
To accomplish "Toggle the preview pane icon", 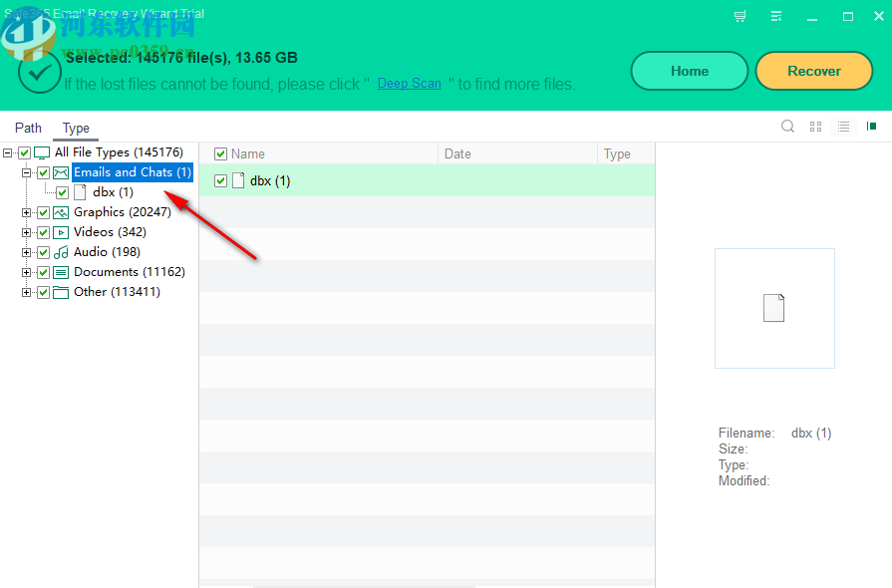I will [x=869, y=127].
